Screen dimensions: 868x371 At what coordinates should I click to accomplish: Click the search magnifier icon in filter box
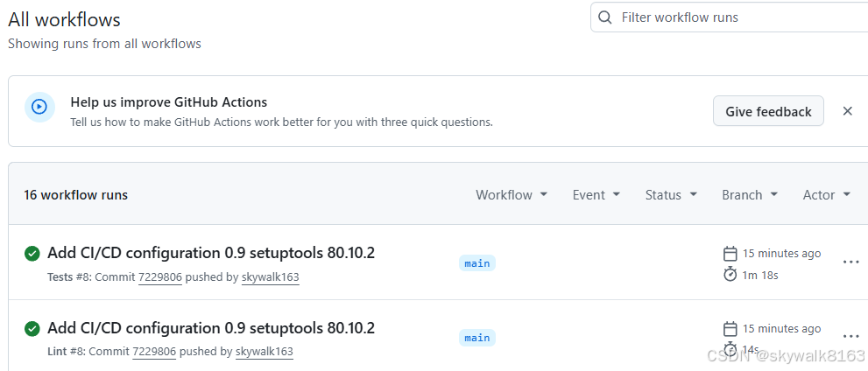pos(605,17)
